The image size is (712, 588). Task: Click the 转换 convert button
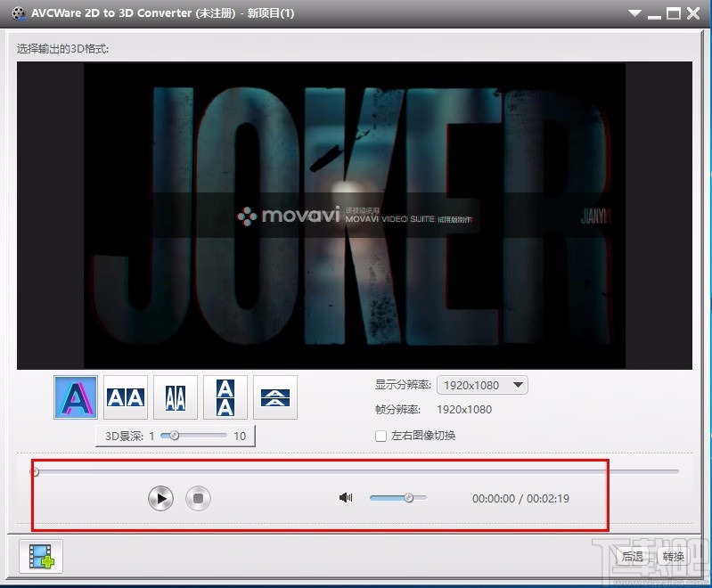point(673,556)
